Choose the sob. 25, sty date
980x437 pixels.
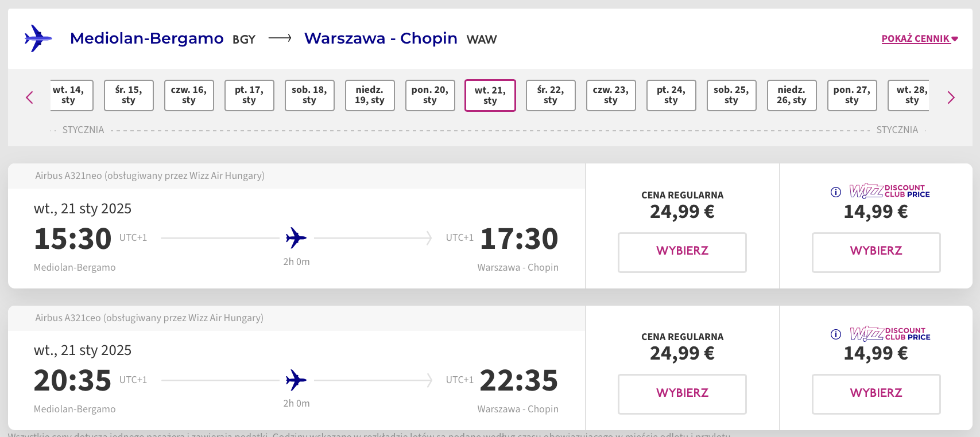click(731, 95)
